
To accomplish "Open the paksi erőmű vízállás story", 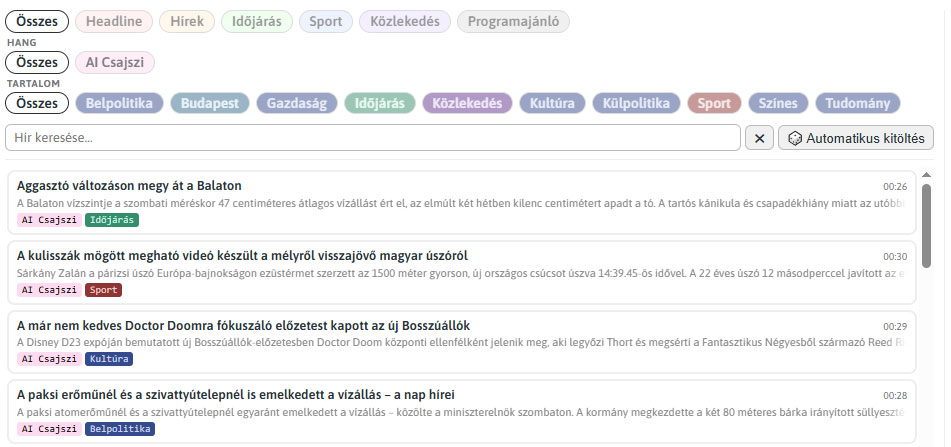I will [462, 412].
